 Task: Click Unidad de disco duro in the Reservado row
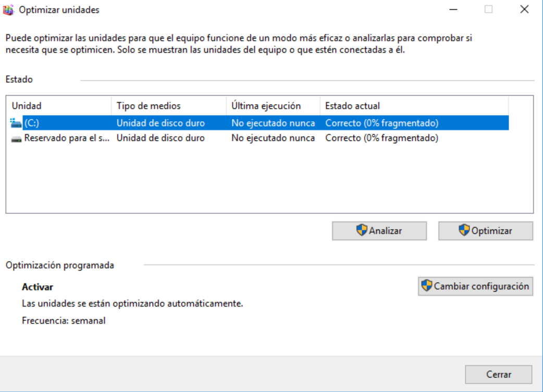tap(161, 138)
